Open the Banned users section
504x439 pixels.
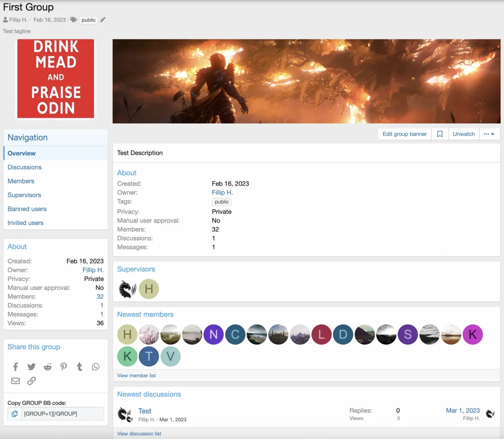click(x=27, y=209)
